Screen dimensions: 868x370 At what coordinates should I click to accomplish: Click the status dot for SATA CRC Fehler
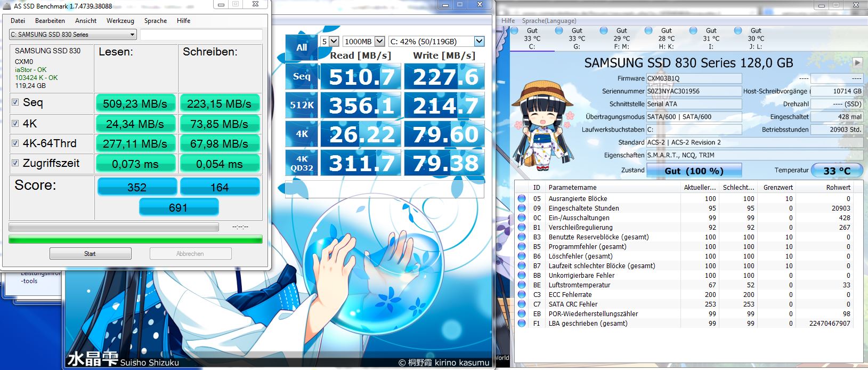pyautogui.click(x=522, y=304)
